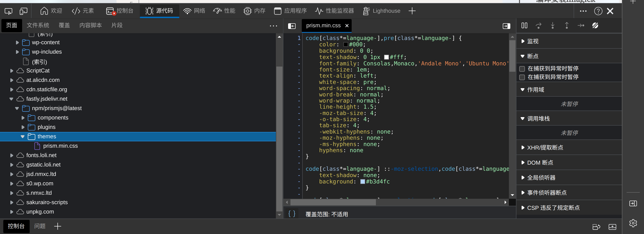Screen dimensions: 644x234
Task: Select sakurairo-scripts tree item
Action: [x=47, y=202]
